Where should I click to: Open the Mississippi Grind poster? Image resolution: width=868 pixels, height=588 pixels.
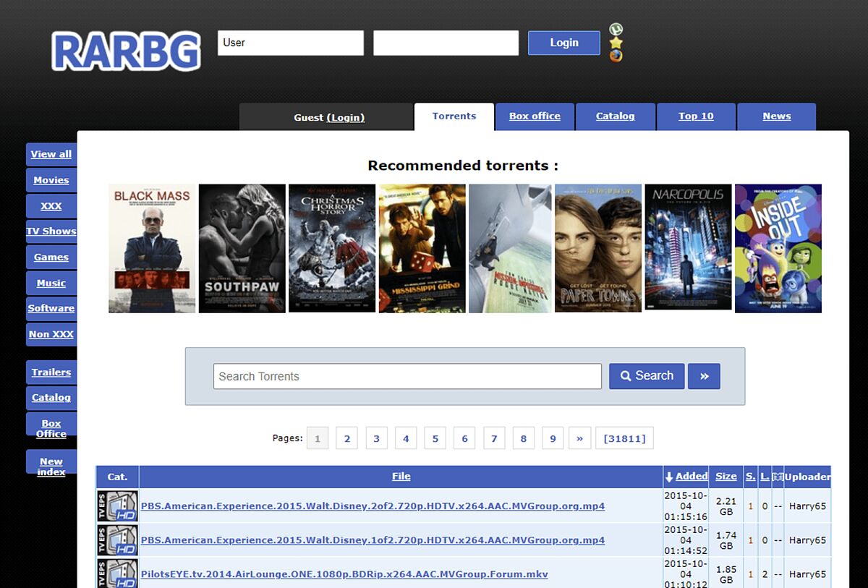422,248
